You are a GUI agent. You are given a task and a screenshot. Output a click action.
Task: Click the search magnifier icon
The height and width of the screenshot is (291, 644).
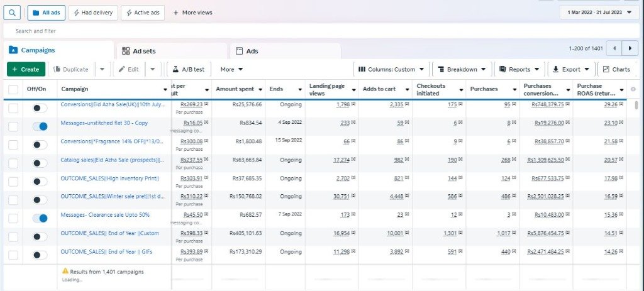click(12, 13)
